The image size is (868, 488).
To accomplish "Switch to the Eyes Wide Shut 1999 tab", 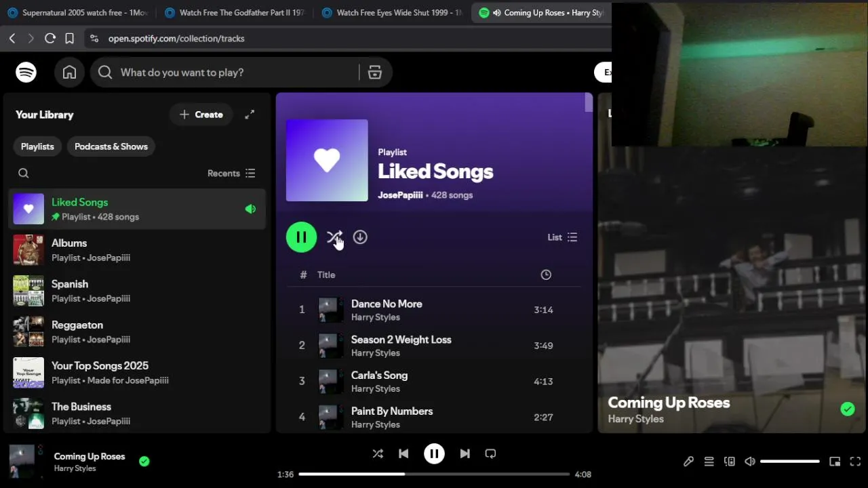I will [393, 13].
